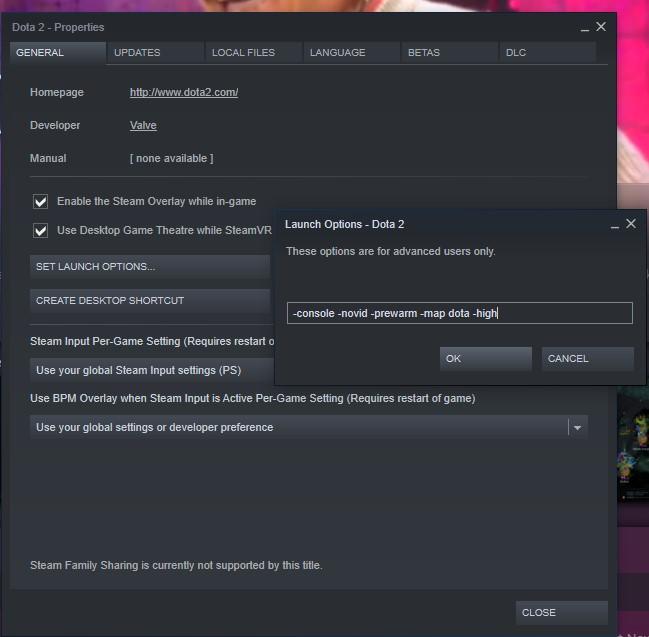Click 'These options are for advanced users only.' text
Image resolution: width=649 pixels, height=637 pixels.
tap(391, 251)
